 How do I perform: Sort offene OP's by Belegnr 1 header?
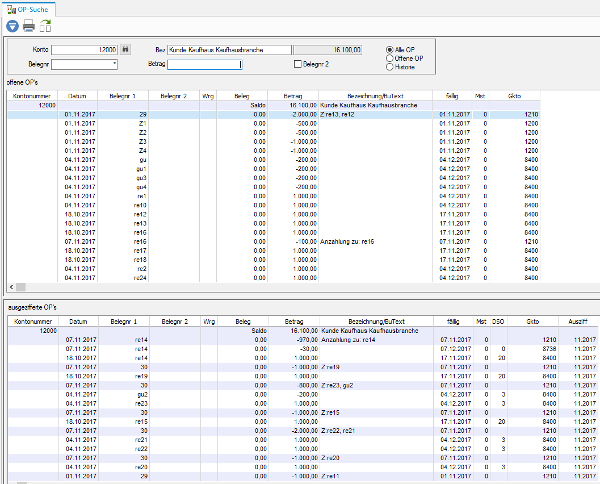123,96
